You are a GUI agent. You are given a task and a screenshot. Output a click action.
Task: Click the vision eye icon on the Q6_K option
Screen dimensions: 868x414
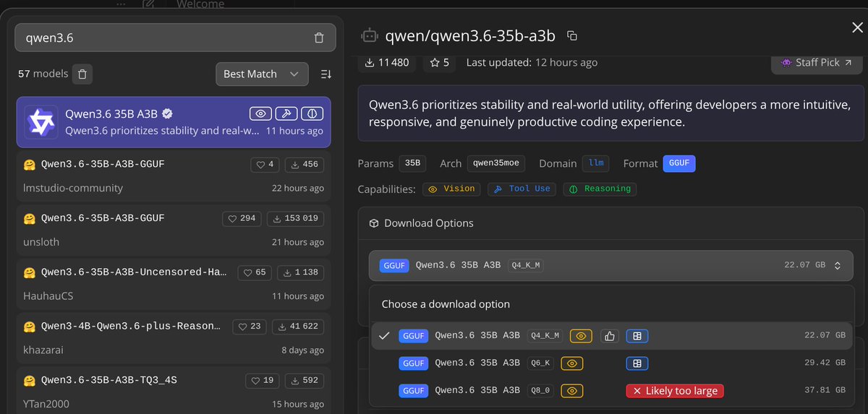[572, 363]
